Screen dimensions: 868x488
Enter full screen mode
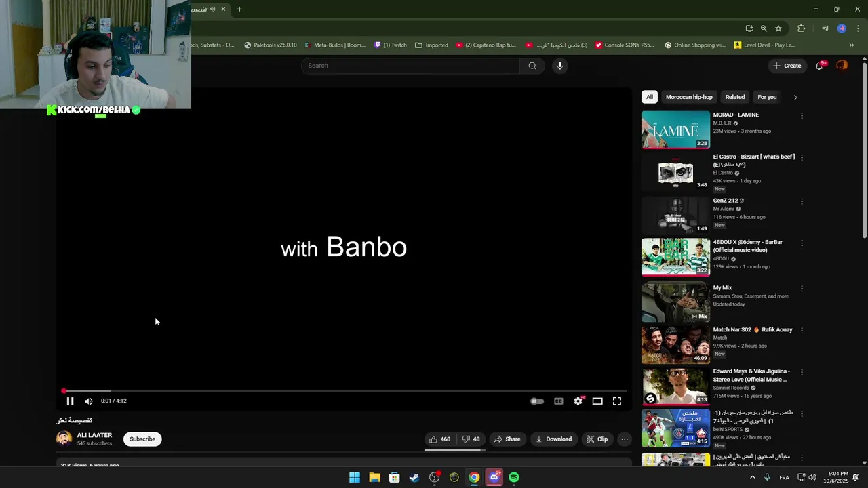tap(617, 401)
